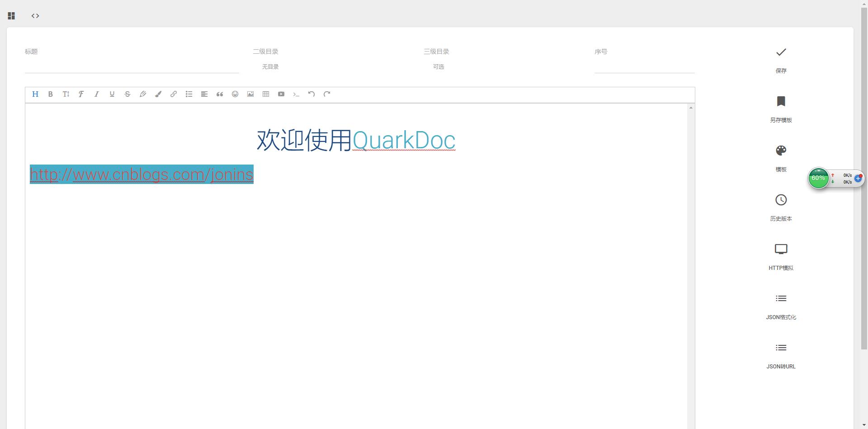The image size is (868, 429).
Task: Open the font size tool
Action: pos(66,94)
